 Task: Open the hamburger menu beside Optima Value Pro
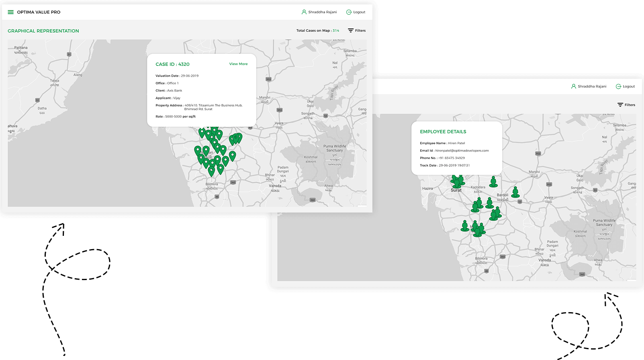[x=11, y=12]
